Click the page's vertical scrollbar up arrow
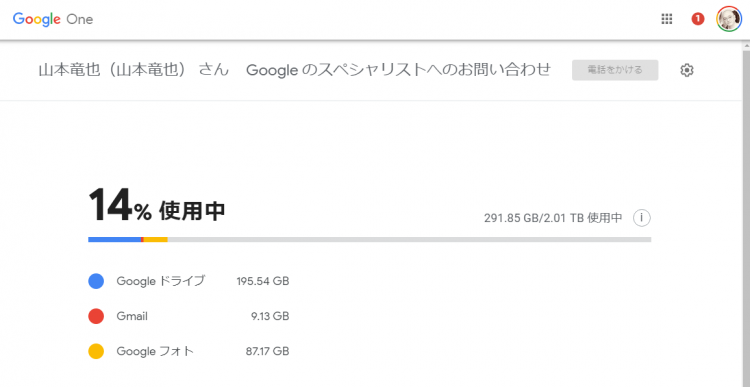 pos(745,46)
